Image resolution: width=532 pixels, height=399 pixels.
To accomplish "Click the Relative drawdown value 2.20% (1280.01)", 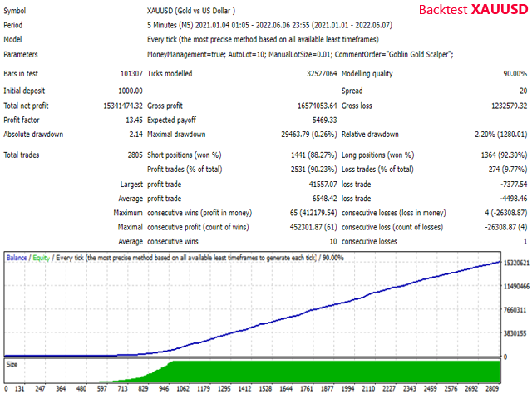I will (500, 135).
